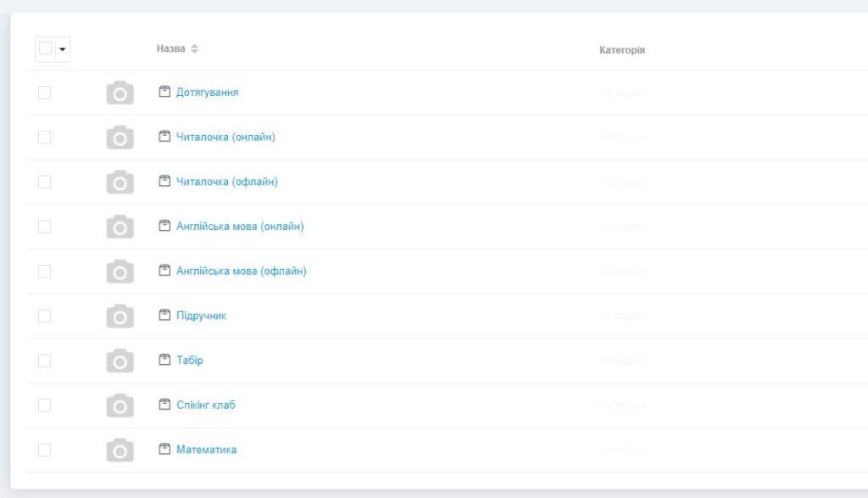Open the Табір item link

click(189, 360)
